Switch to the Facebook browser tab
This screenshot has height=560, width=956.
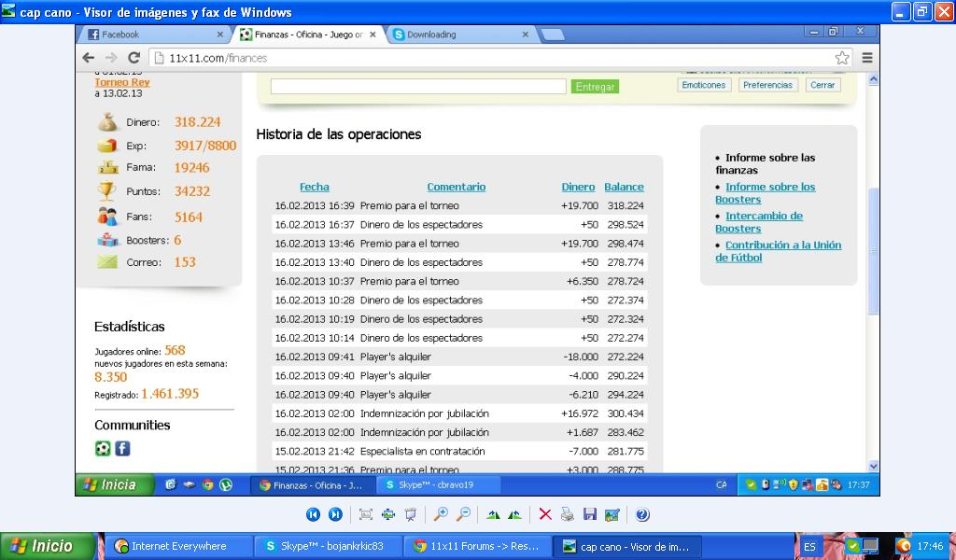pos(155,35)
